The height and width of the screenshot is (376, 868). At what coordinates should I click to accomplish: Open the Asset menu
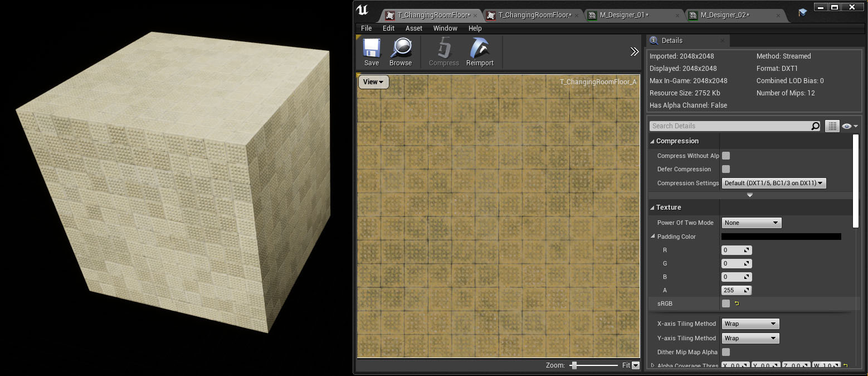(413, 28)
